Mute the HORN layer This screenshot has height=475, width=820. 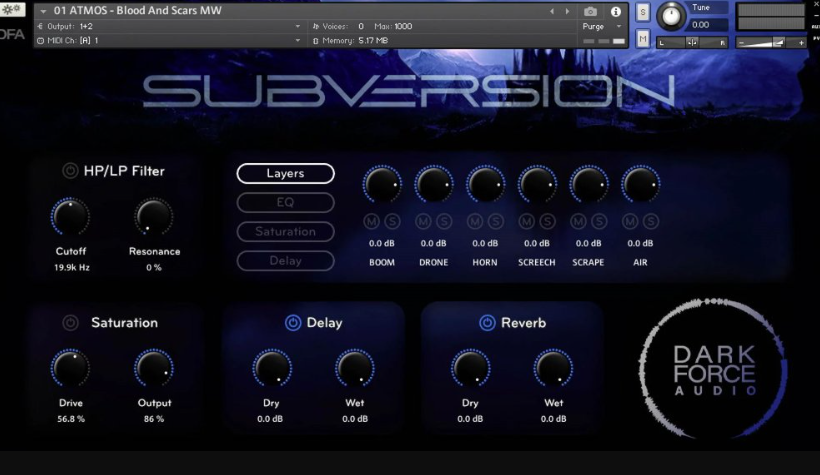(x=475, y=222)
